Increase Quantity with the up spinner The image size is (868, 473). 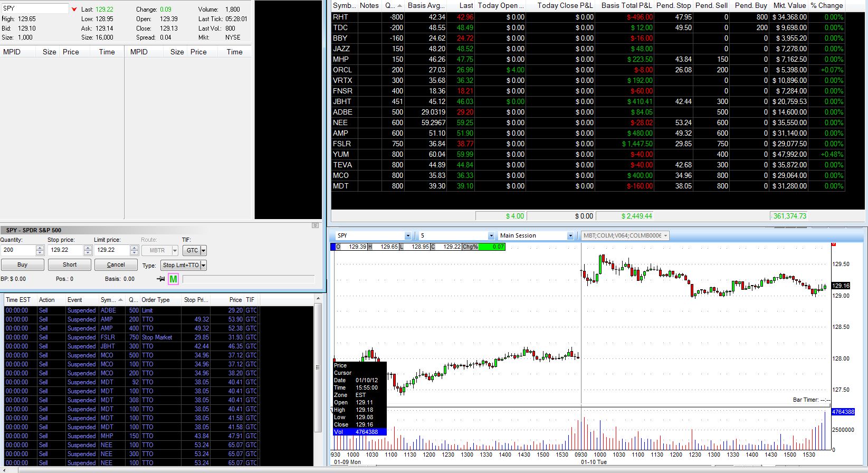pyautogui.click(x=40, y=248)
